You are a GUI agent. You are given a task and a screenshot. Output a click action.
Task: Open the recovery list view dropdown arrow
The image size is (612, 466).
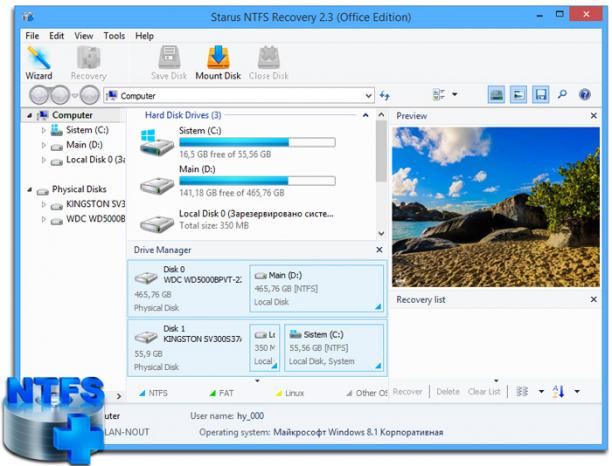[541, 391]
